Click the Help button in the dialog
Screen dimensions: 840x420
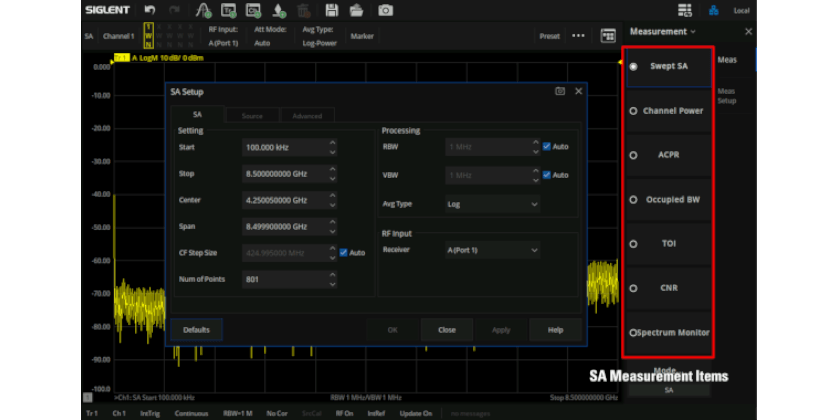[554, 329]
